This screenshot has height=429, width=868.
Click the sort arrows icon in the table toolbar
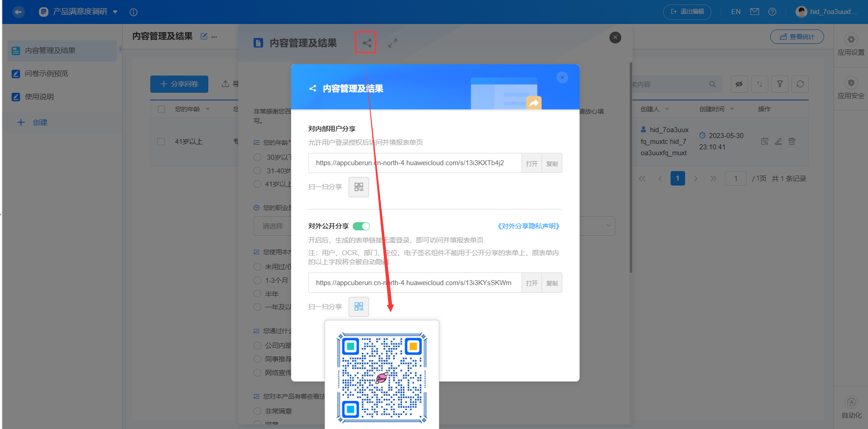[x=760, y=84]
